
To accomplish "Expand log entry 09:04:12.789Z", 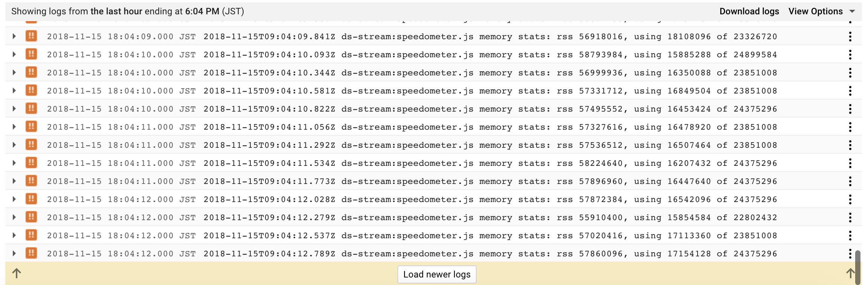I will pyautogui.click(x=14, y=253).
